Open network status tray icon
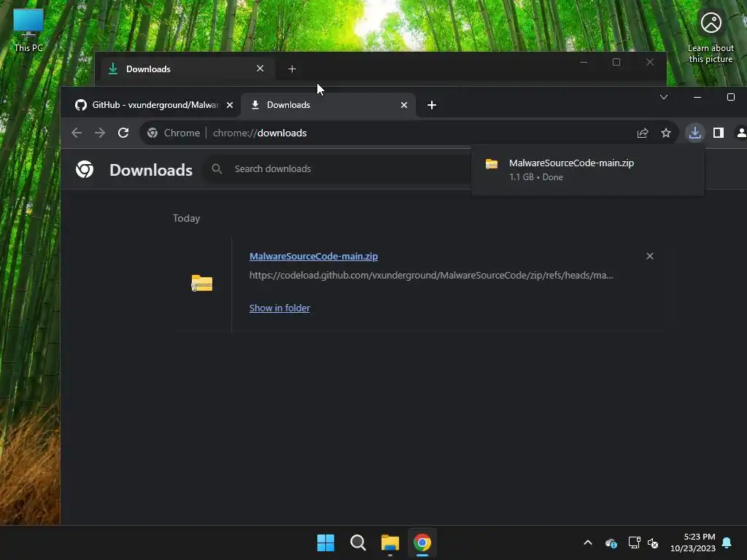 click(634, 542)
